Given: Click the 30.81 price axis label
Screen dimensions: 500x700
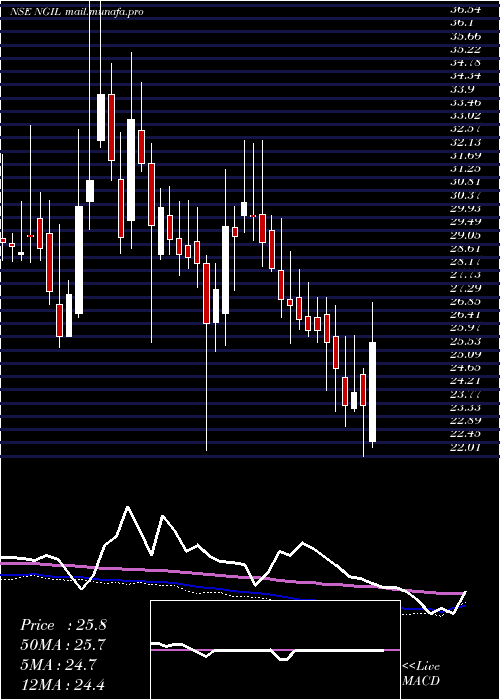Looking at the screenshot, I should (465, 182).
